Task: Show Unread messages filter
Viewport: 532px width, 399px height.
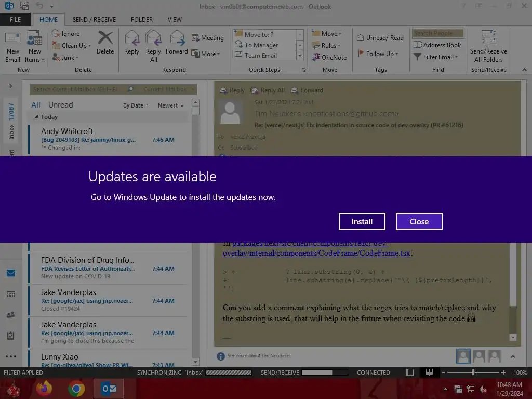Action: point(60,105)
